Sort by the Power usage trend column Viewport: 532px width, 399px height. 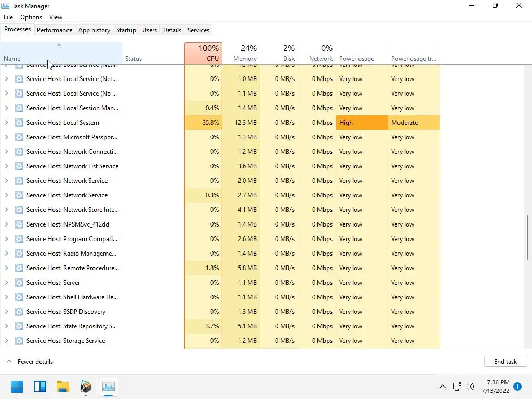click(x=414, y=54)
